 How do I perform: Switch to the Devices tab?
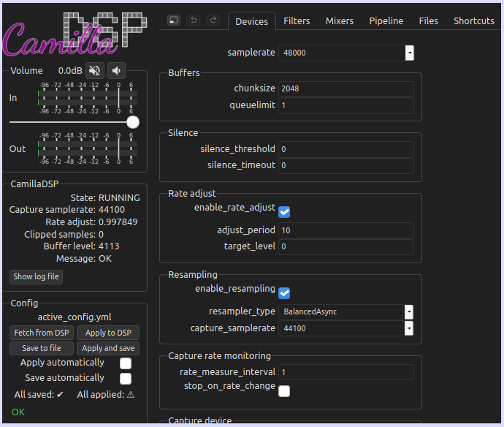coord(252,21)
